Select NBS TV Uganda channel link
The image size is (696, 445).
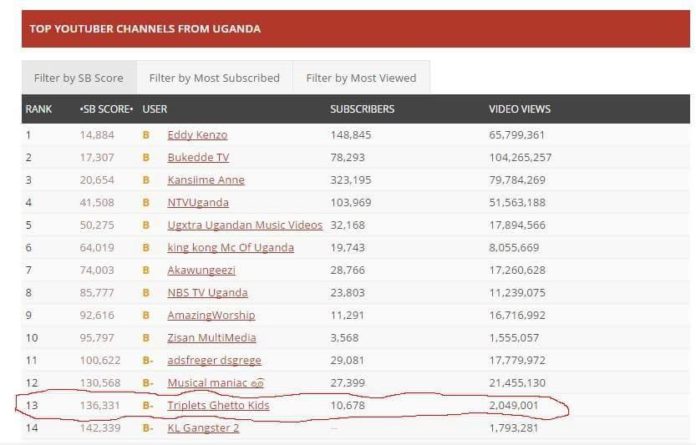tap(208, 293)
